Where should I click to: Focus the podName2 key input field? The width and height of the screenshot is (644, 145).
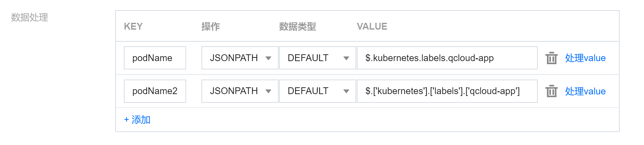(x=155, y=91)
